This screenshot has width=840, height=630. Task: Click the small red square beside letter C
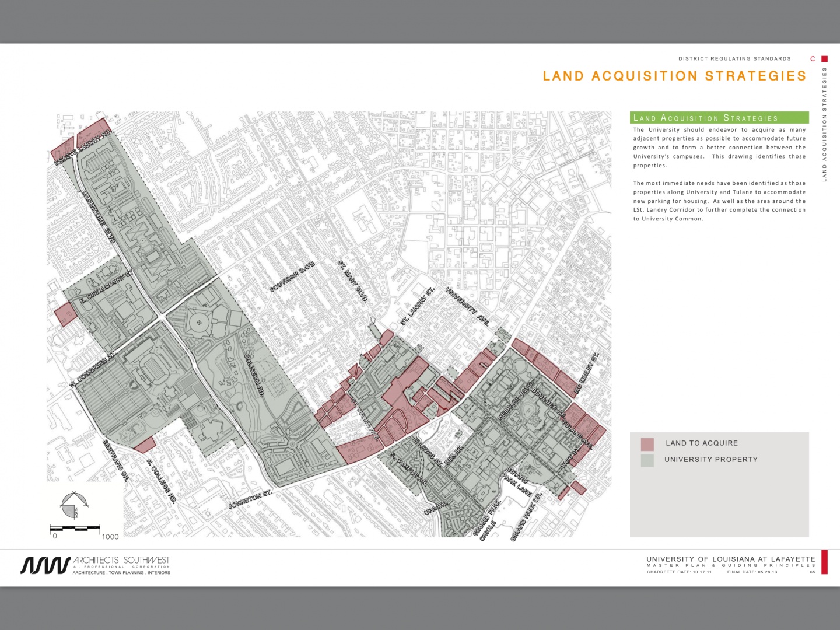tap(824, 59)
